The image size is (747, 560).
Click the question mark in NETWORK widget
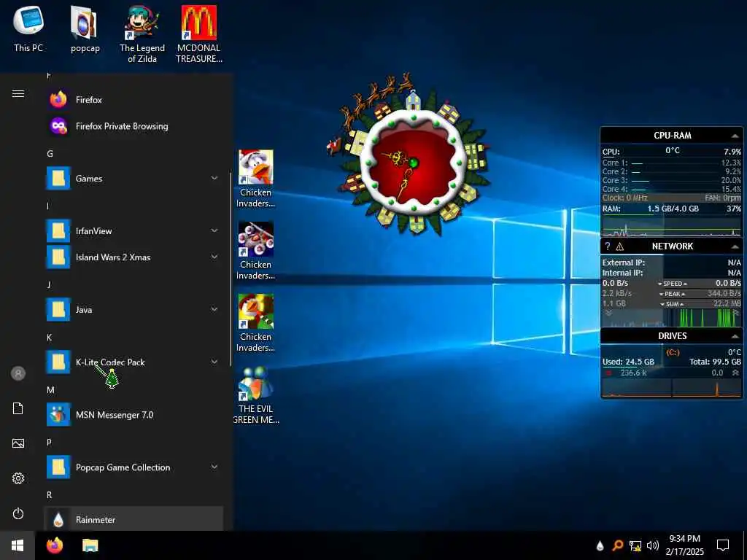tap(607, 246)
